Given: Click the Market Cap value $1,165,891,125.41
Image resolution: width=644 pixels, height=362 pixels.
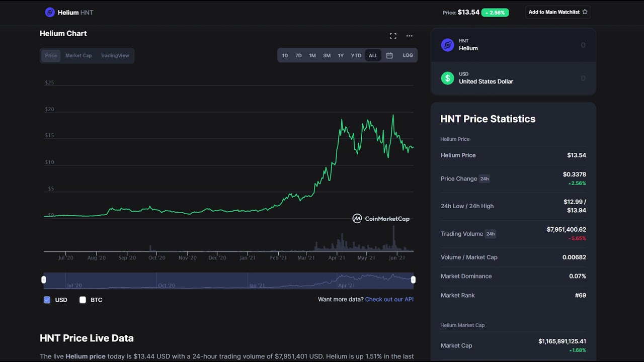Looking at the screenshot, I should (562, 341).
